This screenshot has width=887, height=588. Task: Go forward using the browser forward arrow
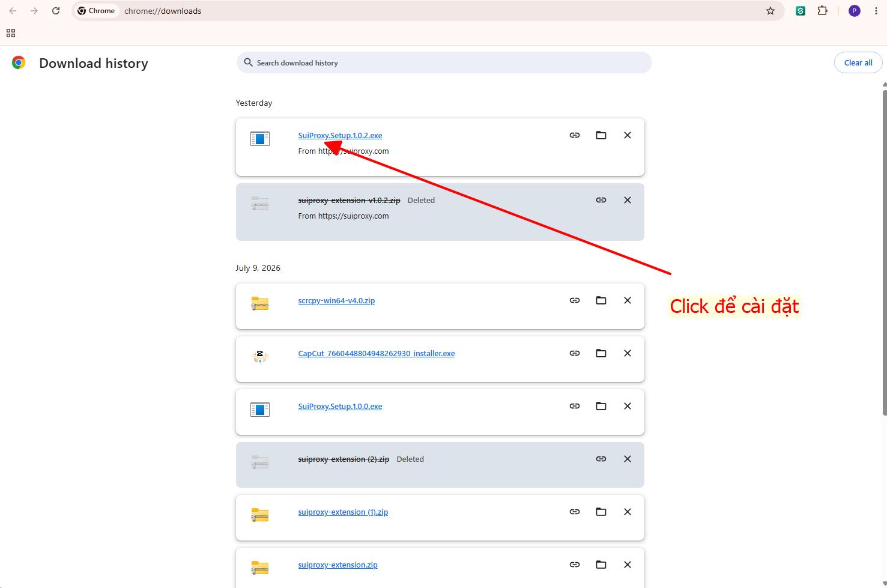[x=34, y=11]
